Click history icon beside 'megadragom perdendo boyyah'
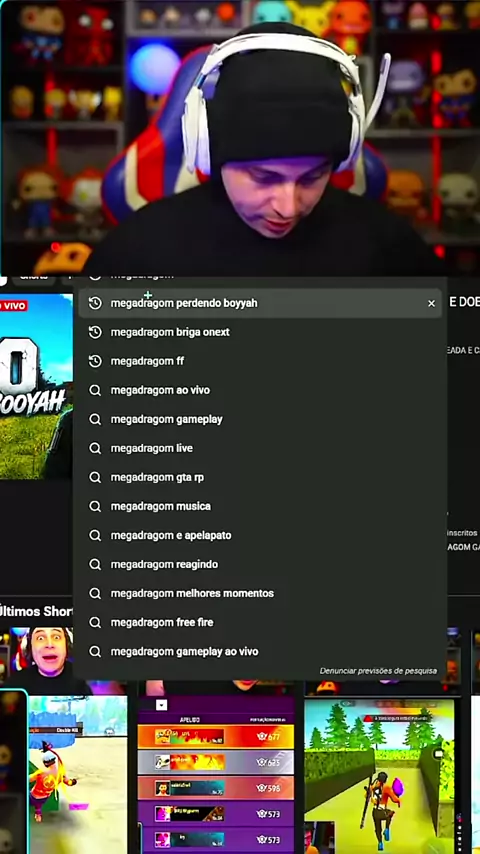Screen dimensions: 480x854 [x=95, y=303]
